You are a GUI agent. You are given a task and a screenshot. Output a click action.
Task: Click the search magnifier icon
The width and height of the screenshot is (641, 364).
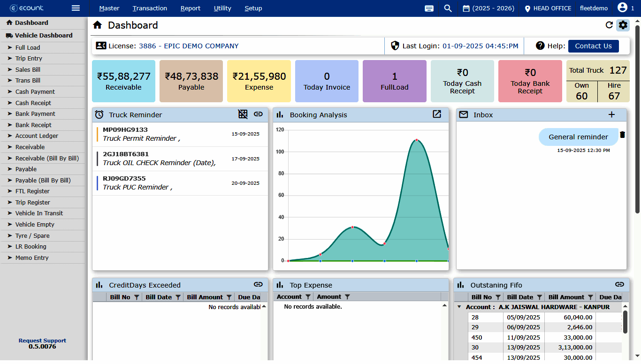pyautogui.click(x=448, y=8)
